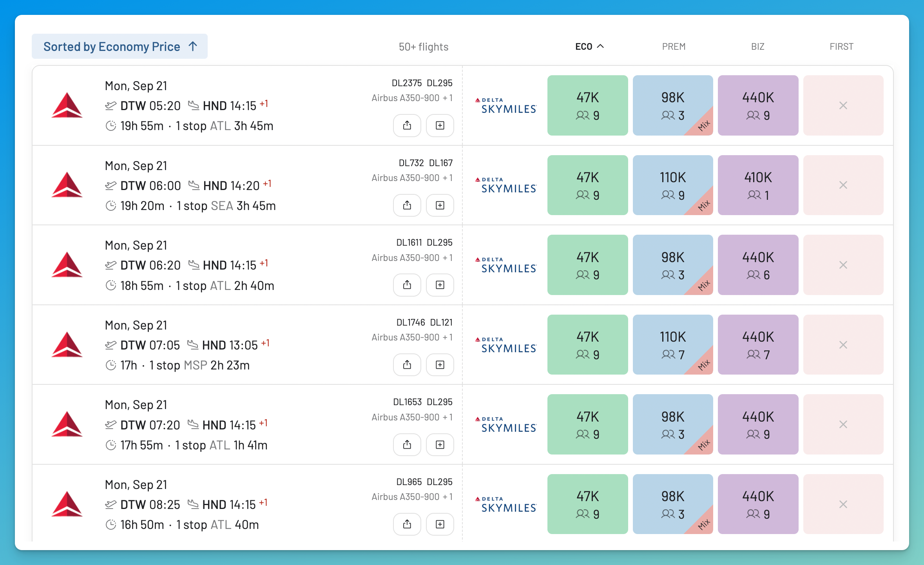
Task: Click flight numbers DL1746 DL121
Action: click(x=424, y=322)
